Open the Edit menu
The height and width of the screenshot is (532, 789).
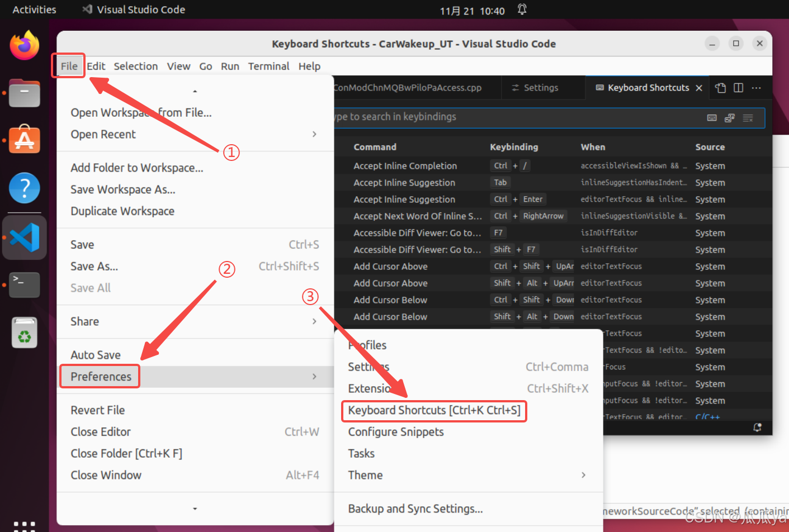tap(96, 66)
